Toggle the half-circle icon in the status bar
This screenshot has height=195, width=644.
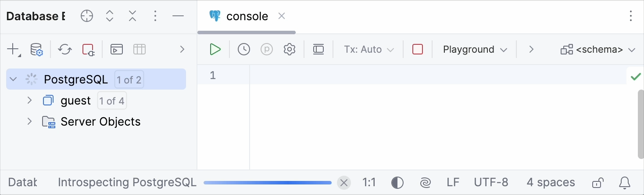(x=397, y=183)
